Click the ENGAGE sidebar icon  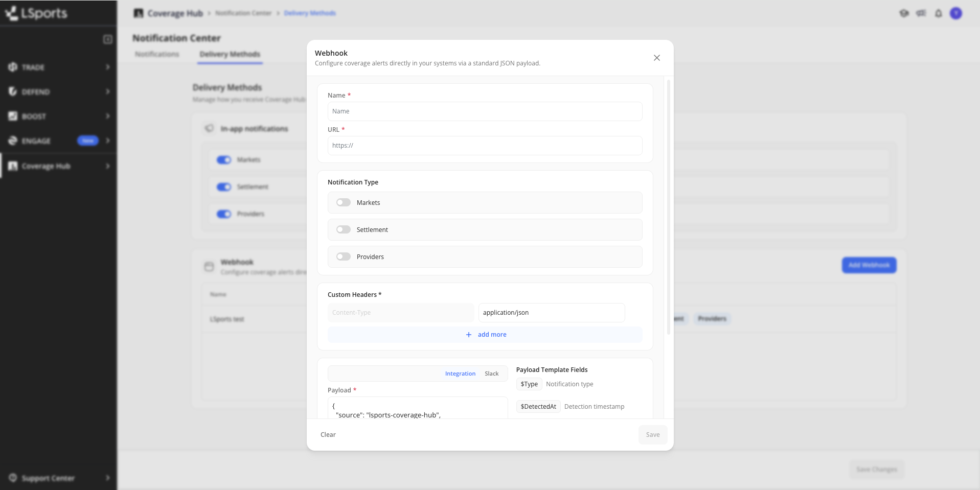click(x=13, y=141)
